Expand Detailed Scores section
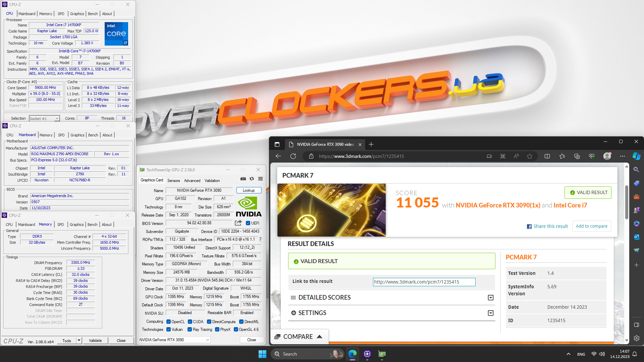 (x=490, y=298)
